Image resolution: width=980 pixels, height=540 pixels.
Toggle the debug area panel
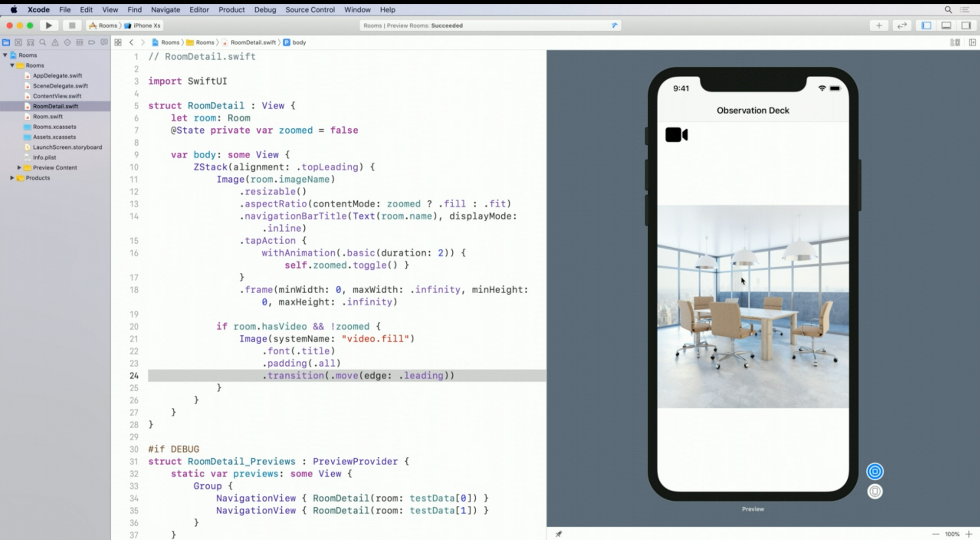point(946,25)
